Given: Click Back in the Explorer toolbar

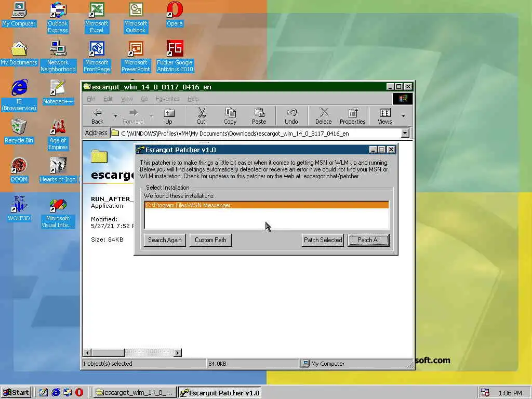Looking at the screenshot, I should [x=97, y=116].
